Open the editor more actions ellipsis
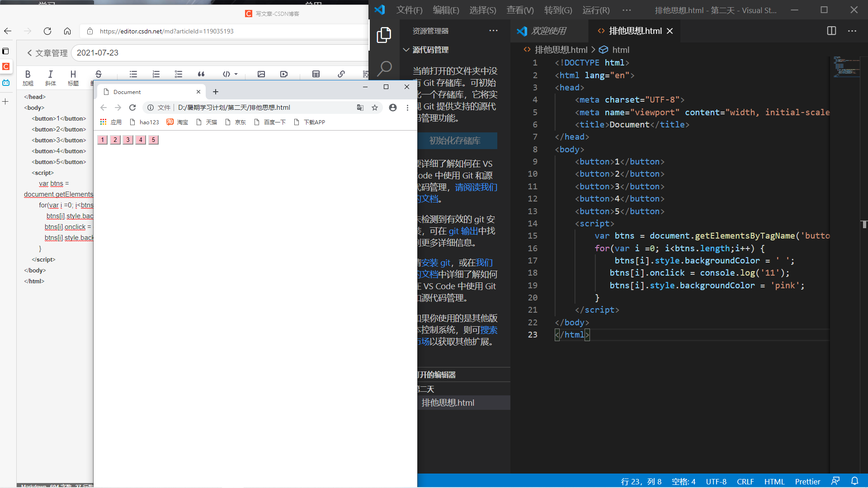This screenshot has height=488, width=868. (852, 31)
